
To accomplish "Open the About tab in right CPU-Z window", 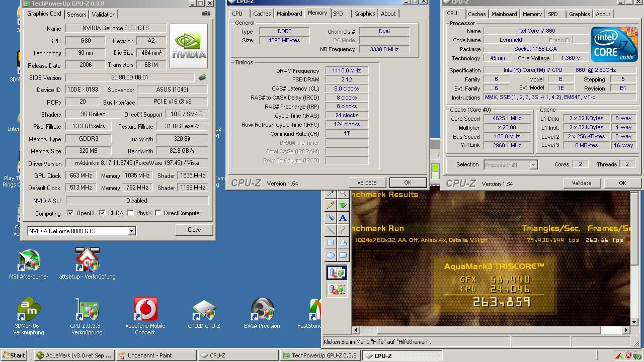I will point(603,14).
